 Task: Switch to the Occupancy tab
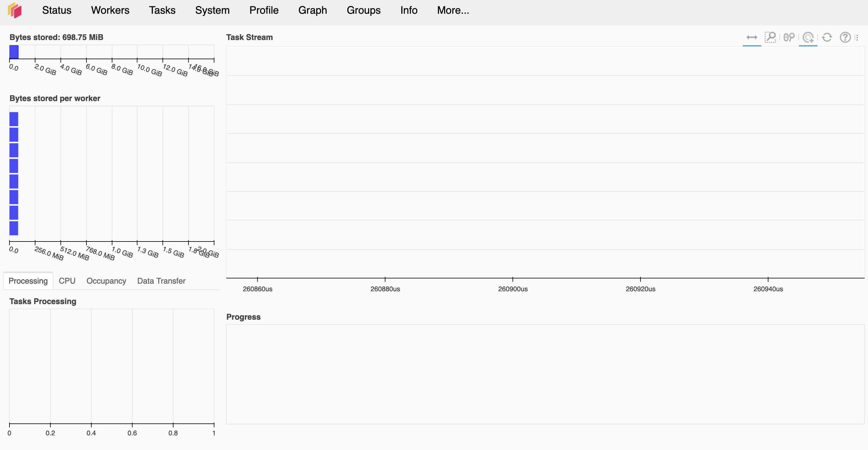[x=106, y=281]
